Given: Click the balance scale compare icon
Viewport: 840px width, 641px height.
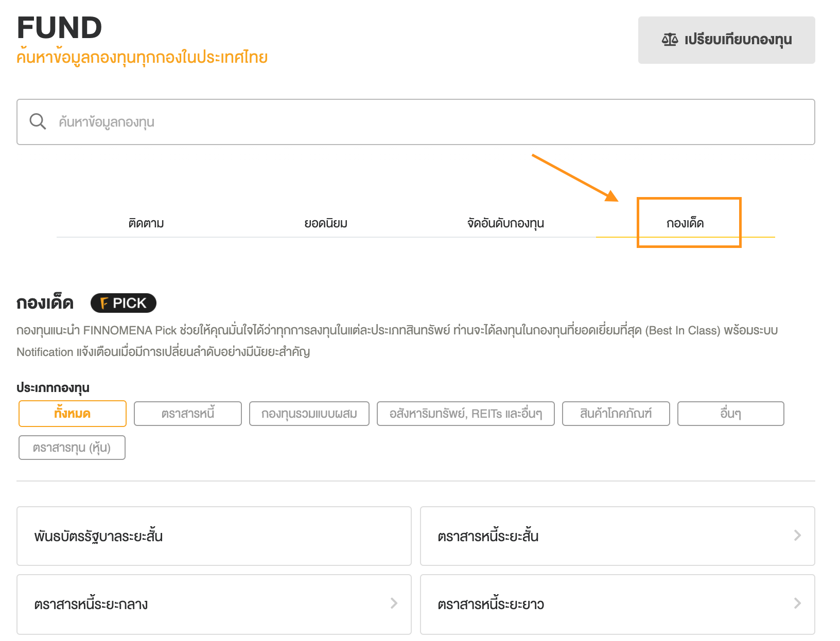Looking at the screenshot, I should [670, 40].
